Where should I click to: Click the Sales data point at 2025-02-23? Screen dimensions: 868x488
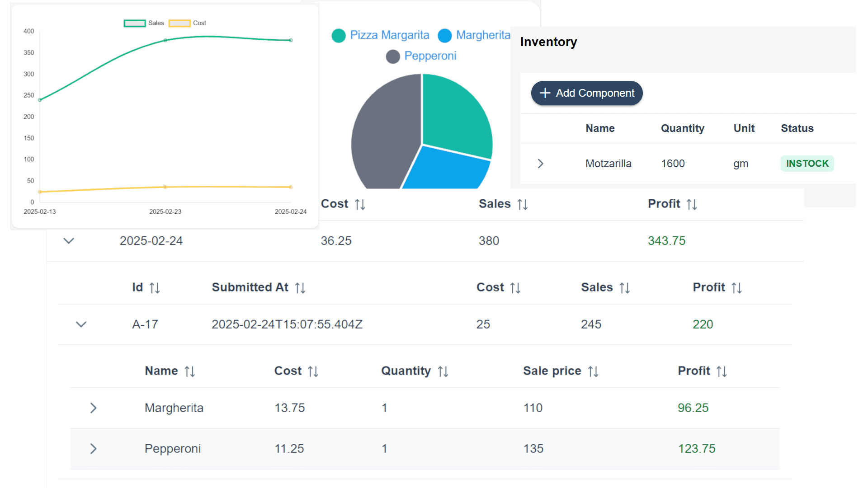click(165, 40)
